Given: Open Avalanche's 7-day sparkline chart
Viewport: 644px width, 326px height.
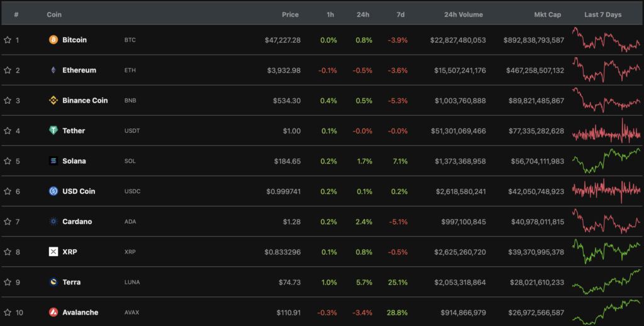Looking at the screenshot, I should pyautogui.click(x=606, y=311).
